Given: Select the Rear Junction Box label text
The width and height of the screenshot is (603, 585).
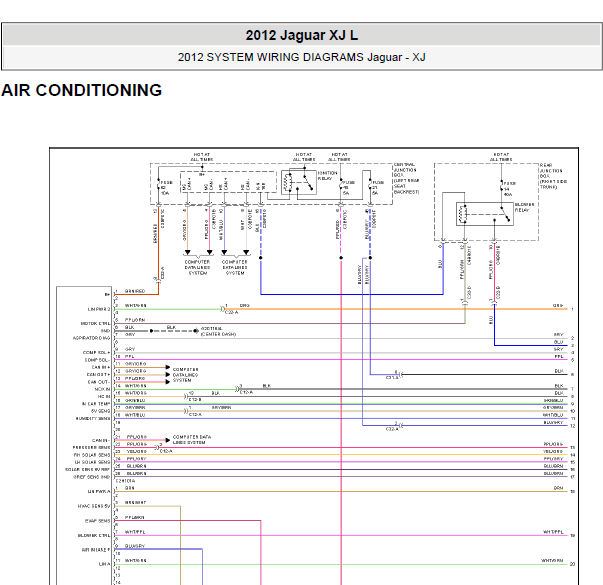Looking at the screenshot, I should coord(553,176).
